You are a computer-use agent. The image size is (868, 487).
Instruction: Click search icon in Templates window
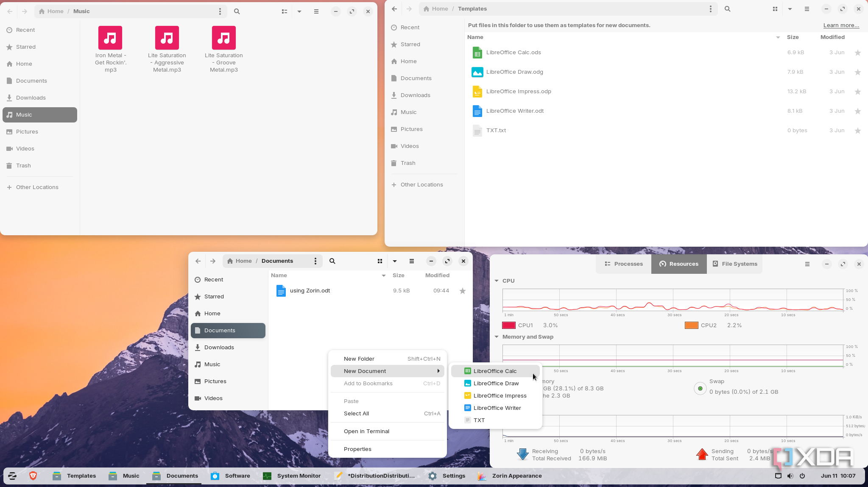[728, 9]
